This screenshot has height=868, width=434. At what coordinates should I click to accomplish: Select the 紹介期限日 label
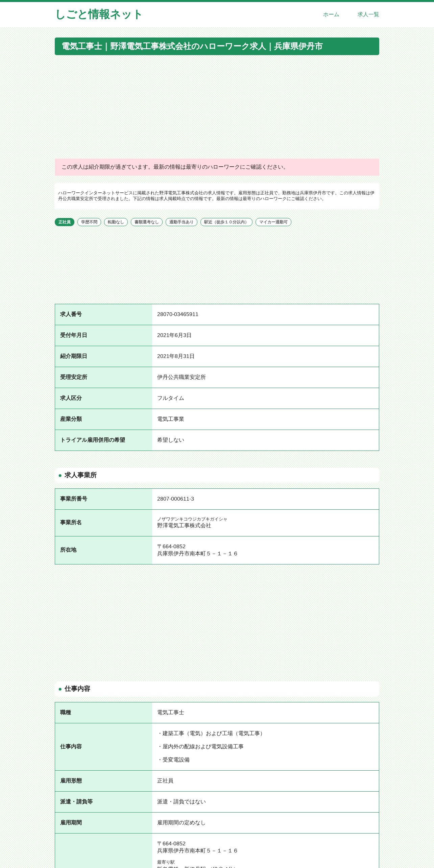pyautogui.click(x=74, y=356)
